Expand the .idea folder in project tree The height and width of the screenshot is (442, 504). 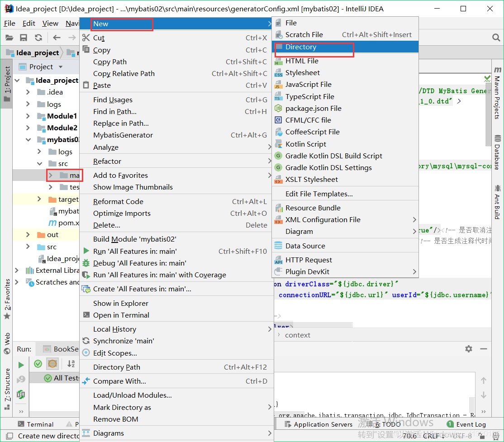click(28, 92)
